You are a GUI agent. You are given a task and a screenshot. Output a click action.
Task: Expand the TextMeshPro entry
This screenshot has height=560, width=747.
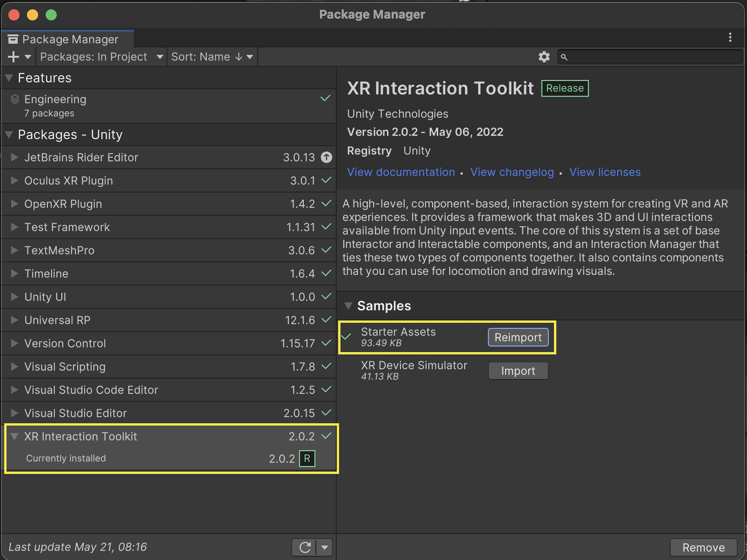click(14, 250)
